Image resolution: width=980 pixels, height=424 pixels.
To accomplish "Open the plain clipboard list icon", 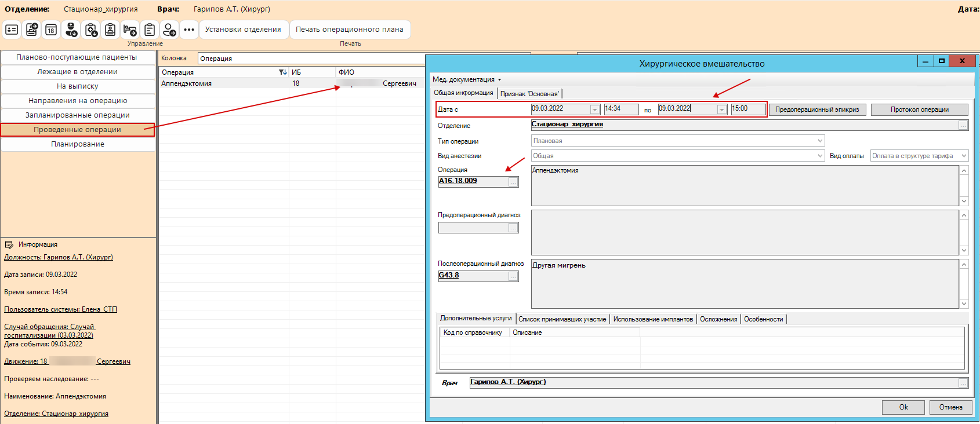I will (x=150, y=30).
